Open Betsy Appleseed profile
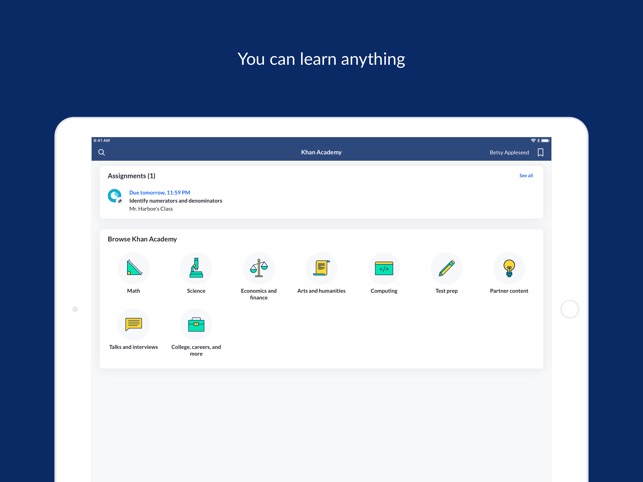 click(509, 153)
